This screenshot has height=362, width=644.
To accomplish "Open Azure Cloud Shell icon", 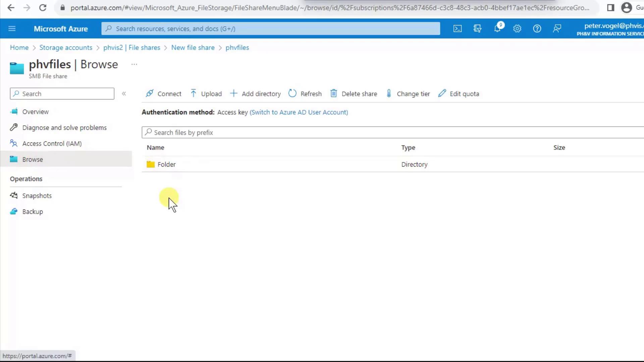I will tap(458, 29).
